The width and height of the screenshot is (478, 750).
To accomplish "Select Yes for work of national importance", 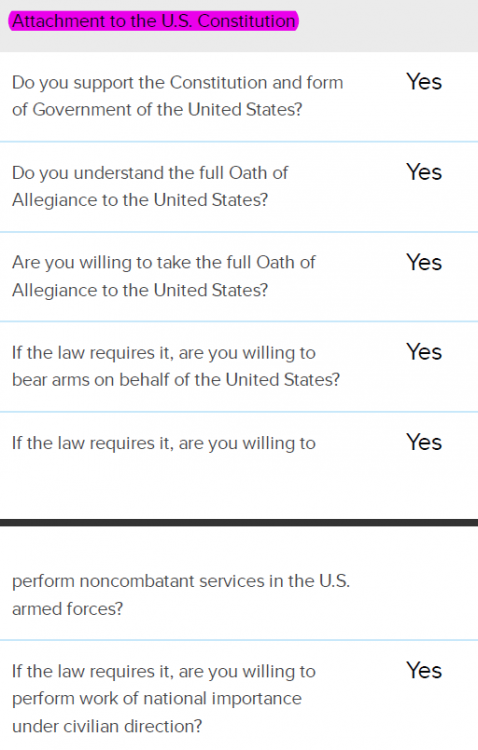I will [x=424, y=671].
